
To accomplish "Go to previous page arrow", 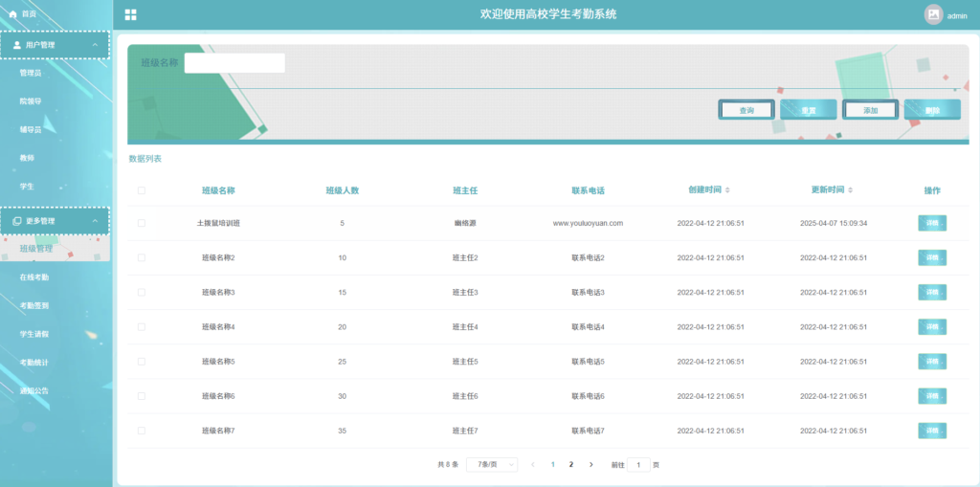I will coord(532,464).
